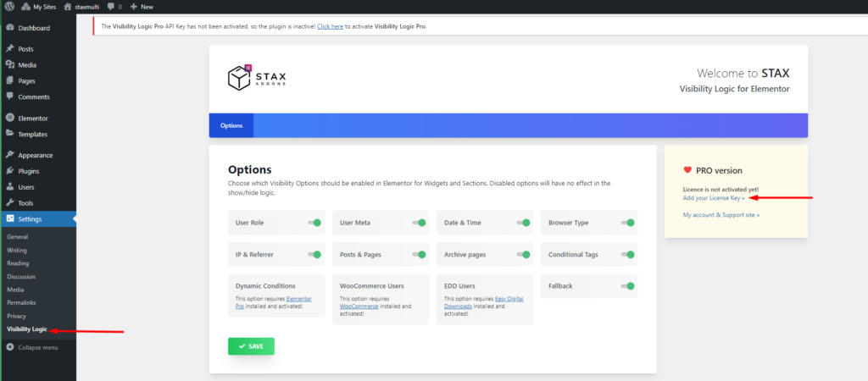Click the Settings sliders icon
The width and height of the screenshot is (868, 381).
click(x=9, y=219)
